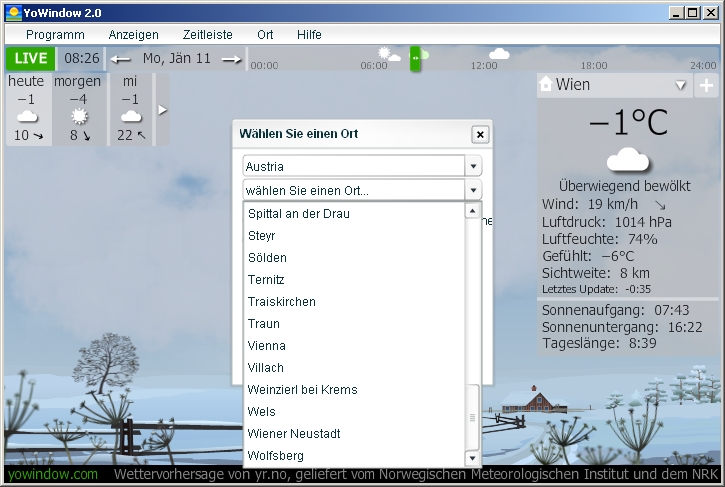Viewport: 725px width, 487px height.
Task: Click the left arrow for previous day
Action: coord(120,59)
